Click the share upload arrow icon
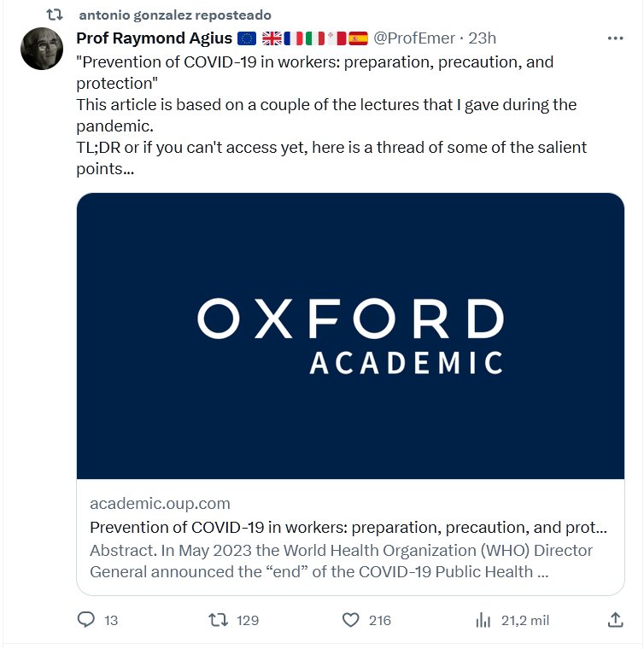Screen dimensions: 644x649 pos(615,620)
